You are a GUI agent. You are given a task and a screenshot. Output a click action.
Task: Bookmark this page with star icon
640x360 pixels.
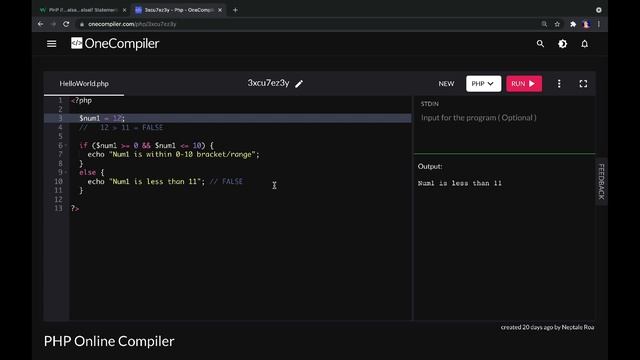coord(557,24)
